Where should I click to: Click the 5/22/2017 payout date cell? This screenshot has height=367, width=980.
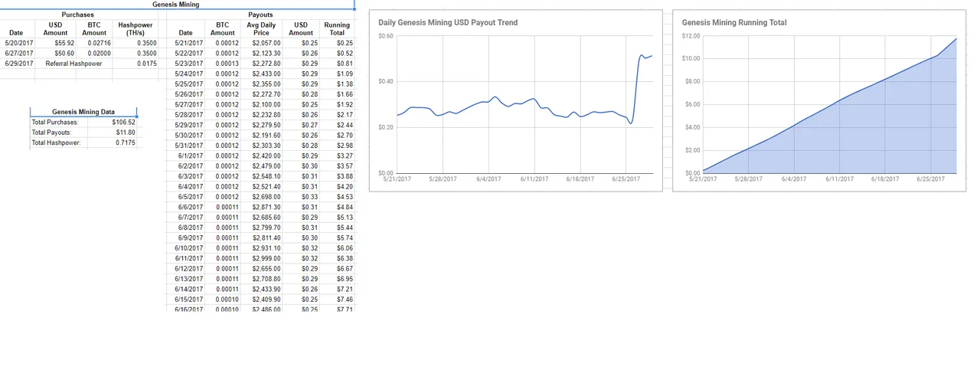tap(185, 54)
